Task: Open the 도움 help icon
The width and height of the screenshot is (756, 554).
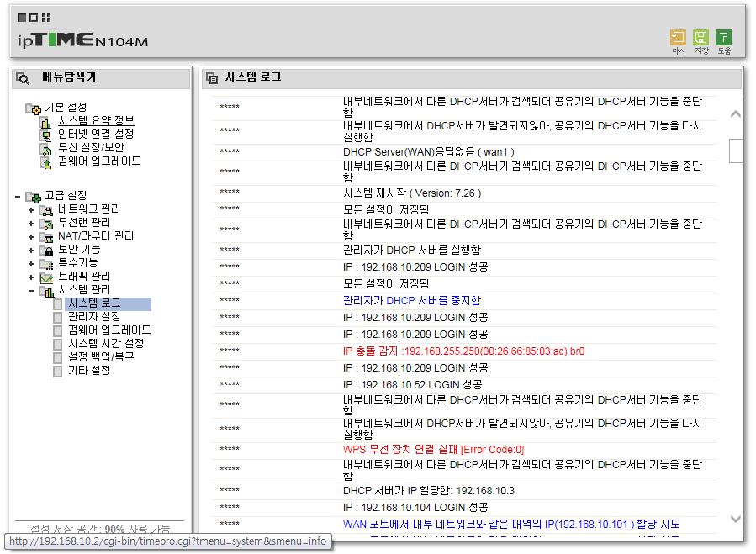Action: click(x=723, y=38)
